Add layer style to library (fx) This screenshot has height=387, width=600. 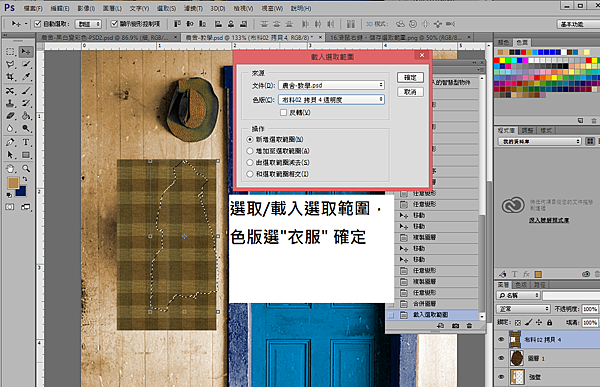tap(527, 274)
